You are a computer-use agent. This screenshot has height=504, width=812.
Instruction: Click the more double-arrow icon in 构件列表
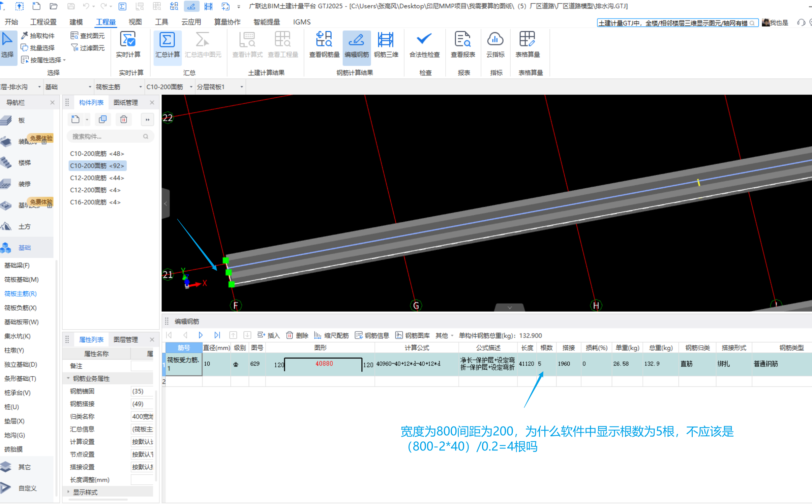[x=147, y=119]
